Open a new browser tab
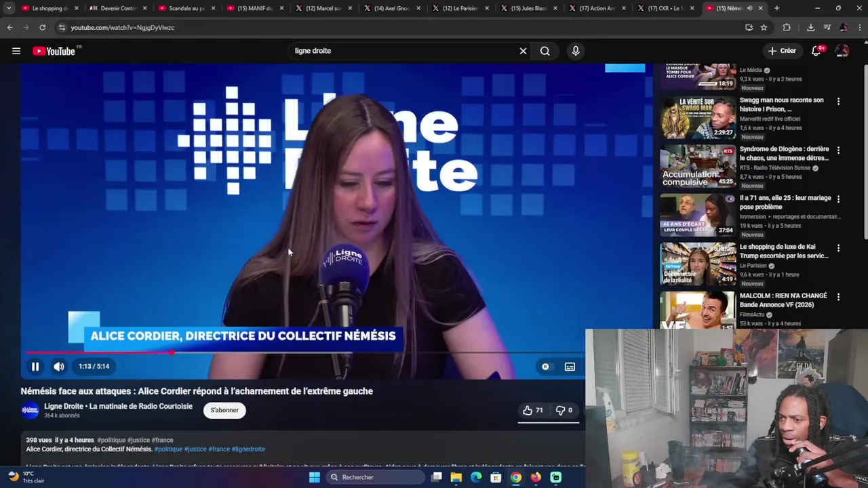 (x=776, y=8)
